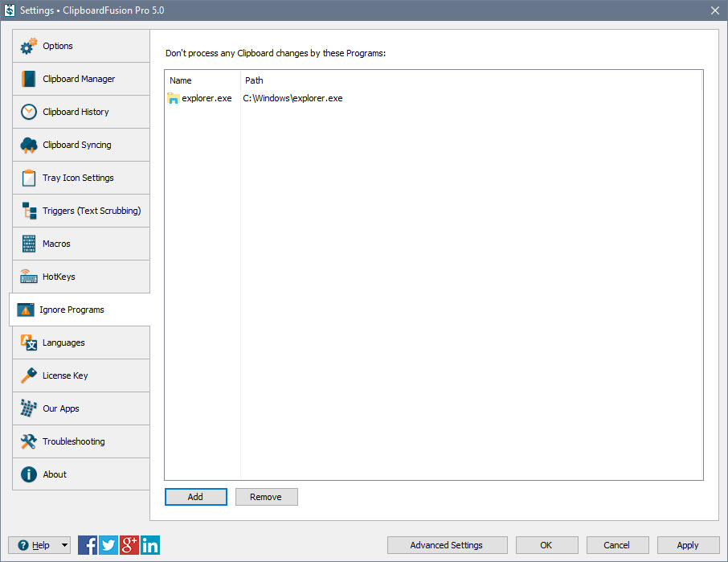Click the Languages translate icon
Screen dimensions: 728x562
pos(29,343)
